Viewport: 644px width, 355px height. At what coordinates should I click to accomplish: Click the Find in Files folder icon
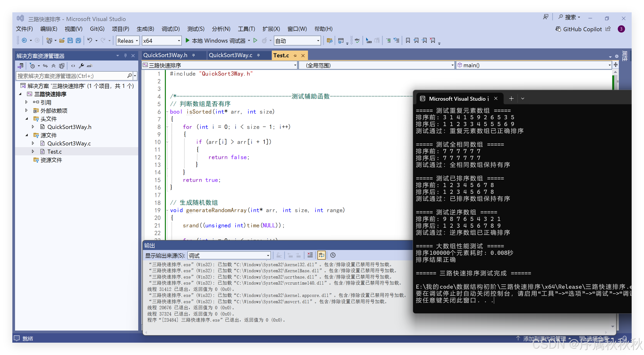click(330, 40)
